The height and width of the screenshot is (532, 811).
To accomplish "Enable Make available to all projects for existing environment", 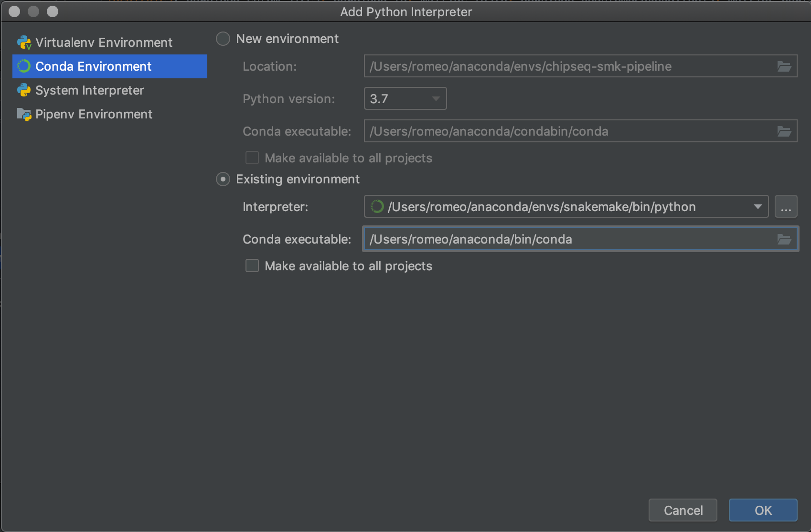I will [252, 266].
